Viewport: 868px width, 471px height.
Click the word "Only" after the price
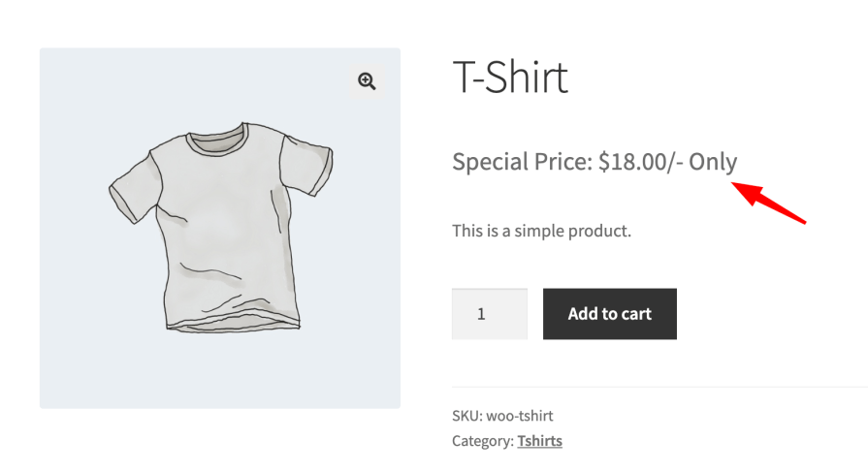(713, 162)
